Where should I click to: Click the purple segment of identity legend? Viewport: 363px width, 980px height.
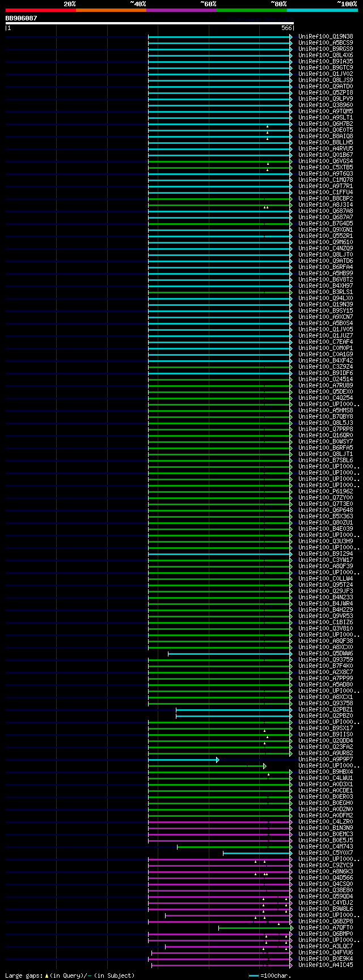click(x=181, y=10)
